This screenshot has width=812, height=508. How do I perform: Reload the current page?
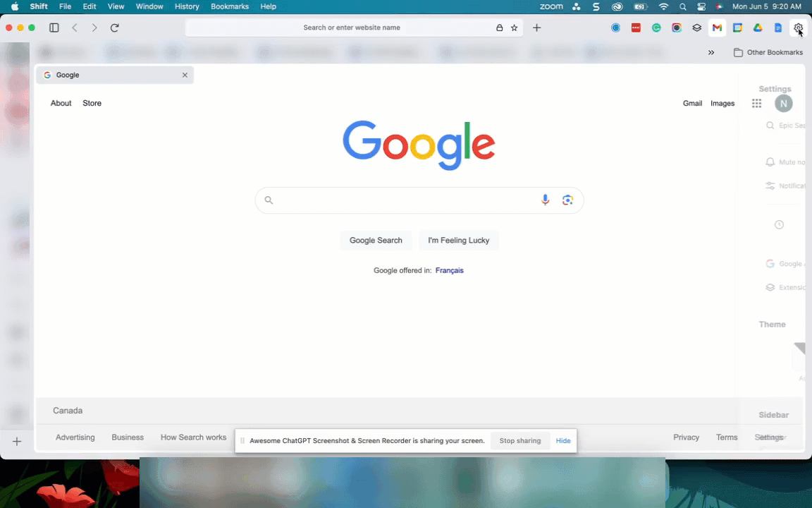114,28
